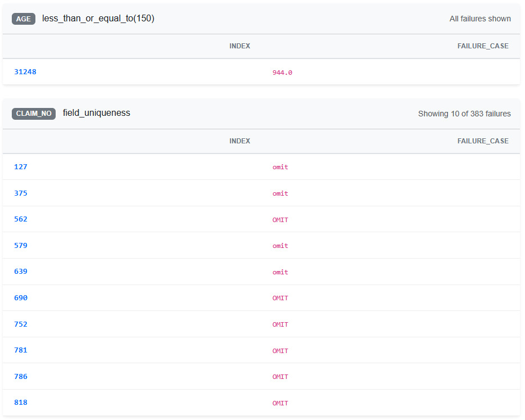
Task: Select index 818
Action: pos(21,402)
